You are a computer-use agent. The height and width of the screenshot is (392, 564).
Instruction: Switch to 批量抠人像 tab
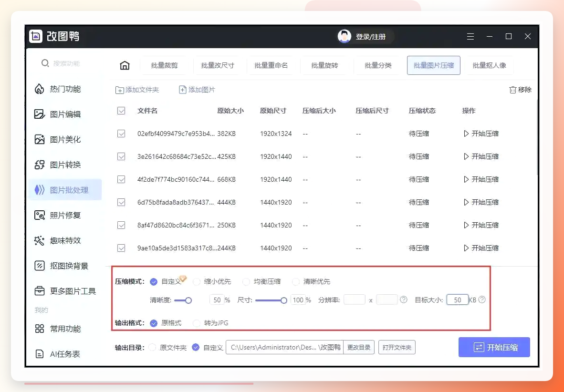[489, 65]
